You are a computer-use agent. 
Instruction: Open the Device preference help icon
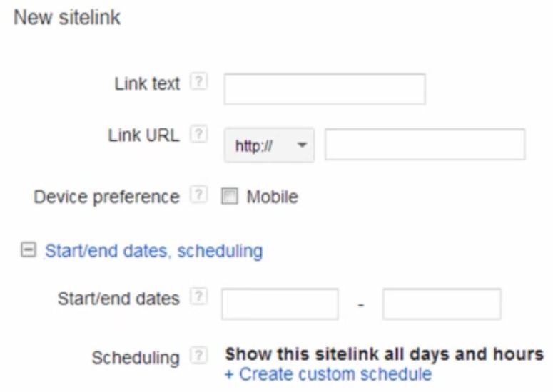coord(198,195)
